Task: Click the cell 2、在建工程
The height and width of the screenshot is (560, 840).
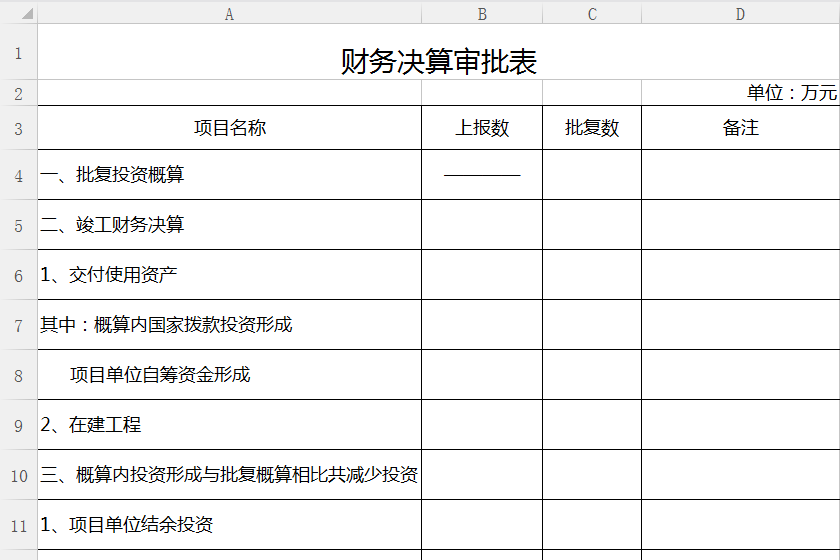Action: [x=91, y=425]
